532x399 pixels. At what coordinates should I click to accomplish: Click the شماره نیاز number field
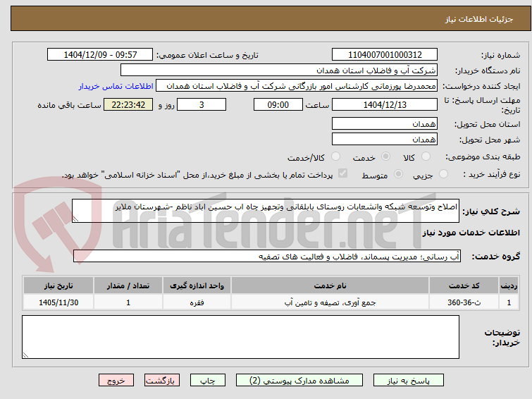tap(385, 55)
